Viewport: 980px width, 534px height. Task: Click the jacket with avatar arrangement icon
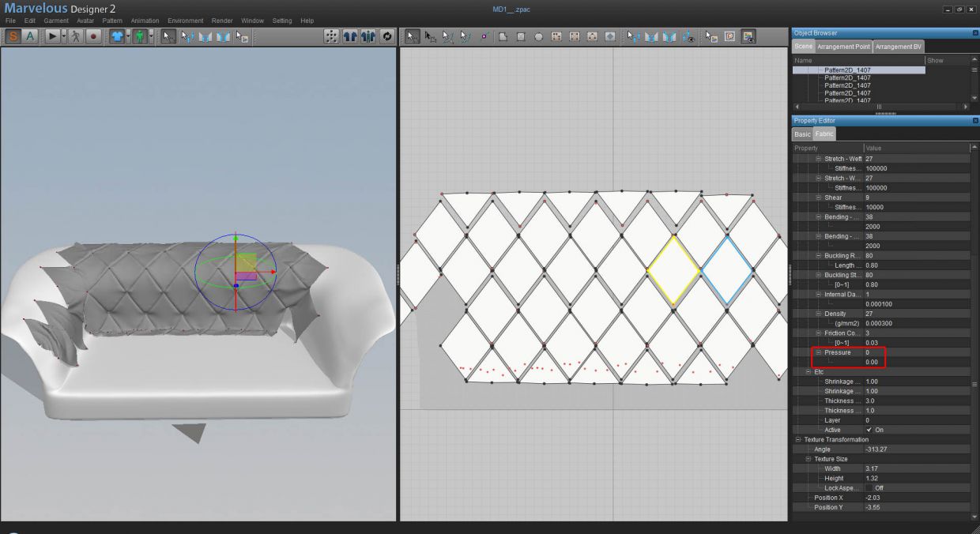[x=368, y=36]
